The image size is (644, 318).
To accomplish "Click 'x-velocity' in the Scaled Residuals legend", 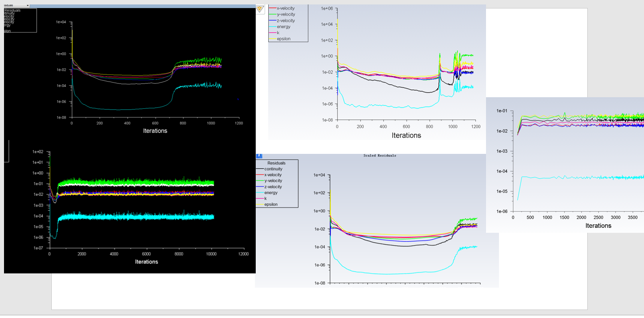I will [x=273, y=175].
